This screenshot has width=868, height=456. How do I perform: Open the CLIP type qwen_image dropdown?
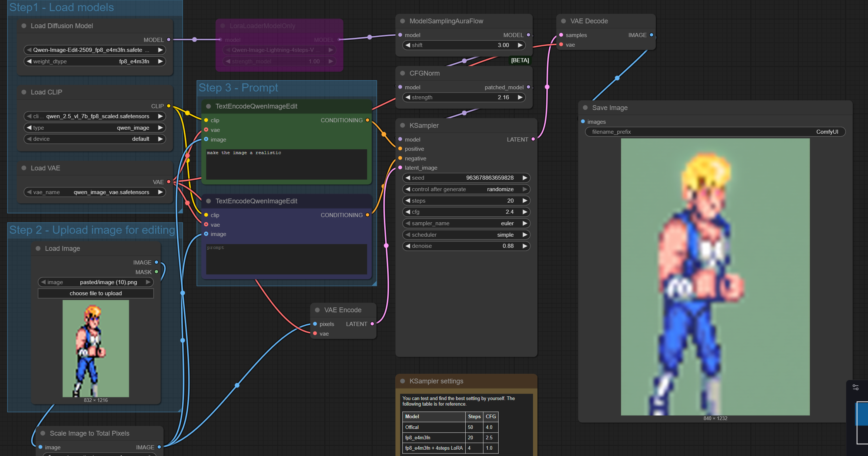(x=95, y=128)
